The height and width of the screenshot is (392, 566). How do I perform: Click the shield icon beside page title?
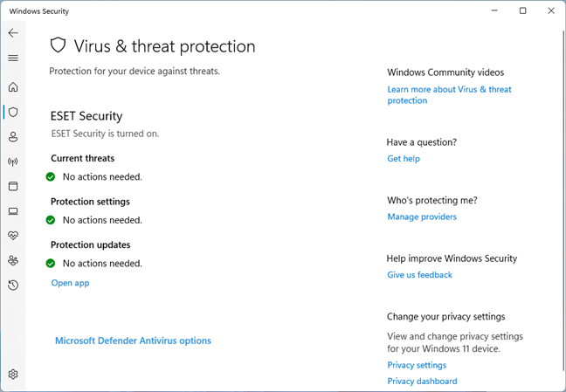tap(58, 45)
